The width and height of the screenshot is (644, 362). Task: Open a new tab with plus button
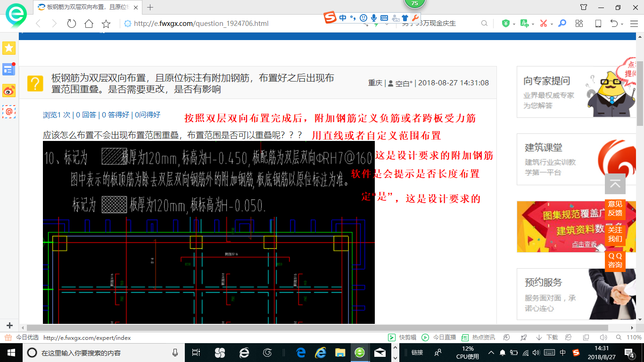[x=150, y=7]
